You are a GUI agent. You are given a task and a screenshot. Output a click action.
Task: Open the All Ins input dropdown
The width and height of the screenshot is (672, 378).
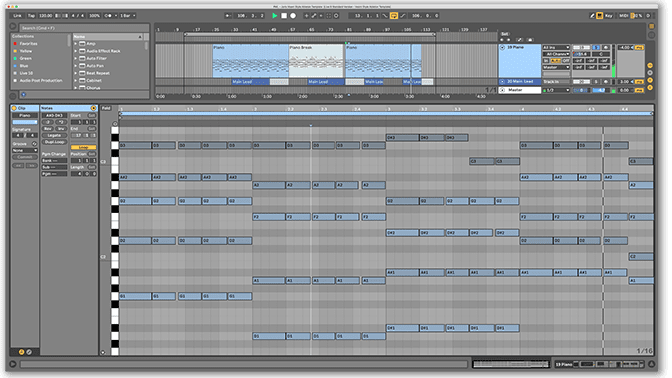pos(556,48)
